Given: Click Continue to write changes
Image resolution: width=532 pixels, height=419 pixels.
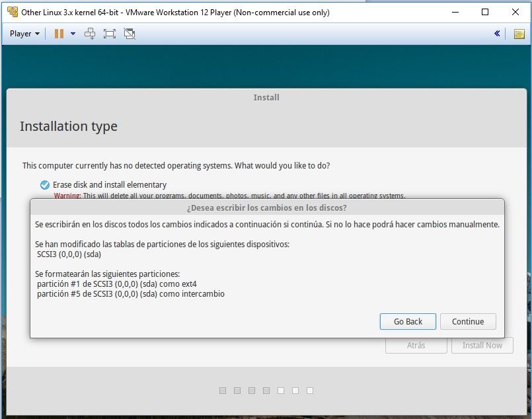Looking at the screenshot, I should point(468,321).
